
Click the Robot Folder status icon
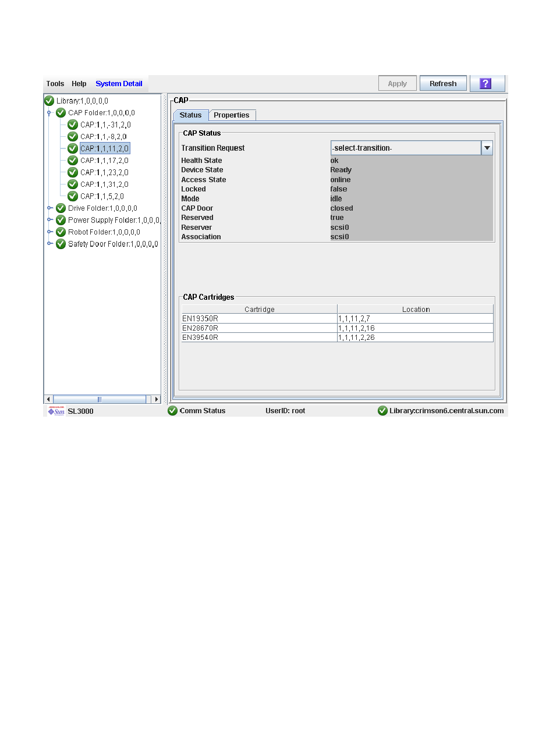click(61, 232)
